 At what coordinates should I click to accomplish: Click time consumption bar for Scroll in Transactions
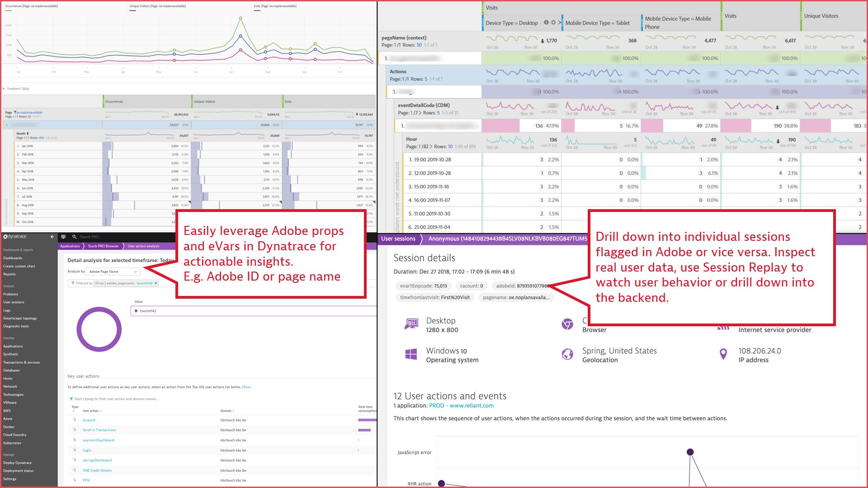coord(364,430)
